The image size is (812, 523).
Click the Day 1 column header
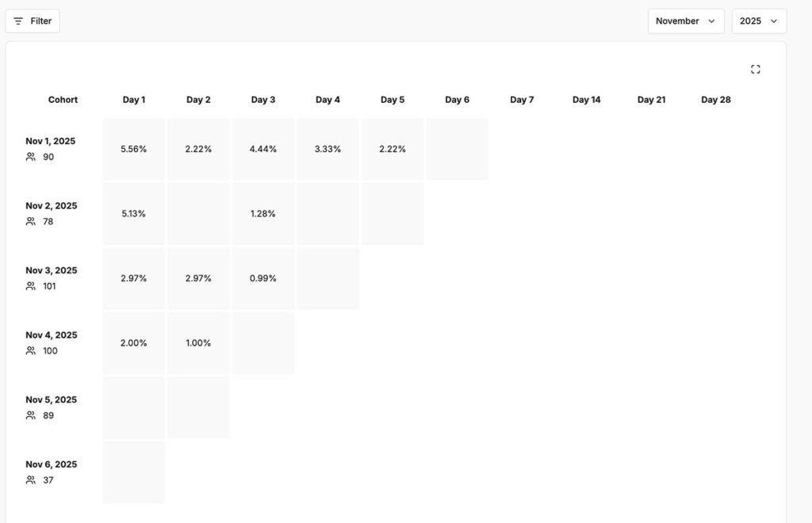tap(134, 100)
